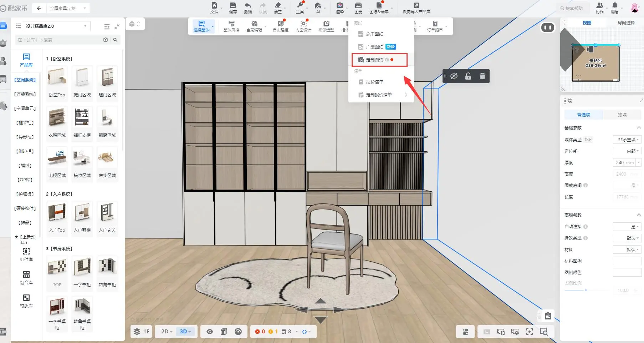This screenshot has width=644, height=343.
Task: Click the 清空 (Clear) eraser icon
Action: 278,5
